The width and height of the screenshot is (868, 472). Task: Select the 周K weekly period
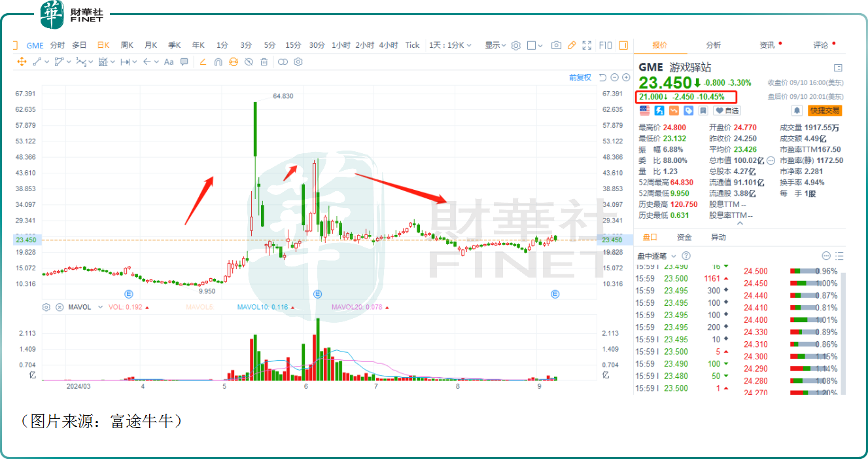click(x=127, y=45)
